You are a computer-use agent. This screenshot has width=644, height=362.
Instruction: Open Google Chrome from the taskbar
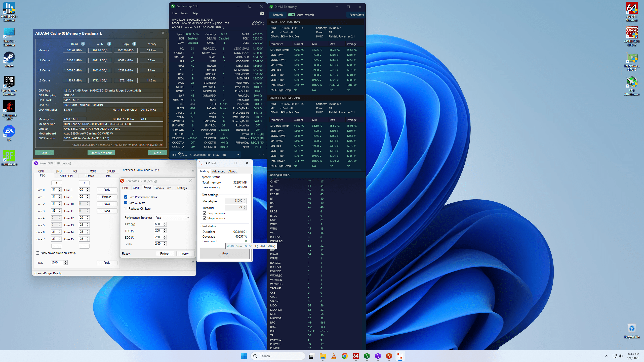pyautogui.click(x=345, y=356)
